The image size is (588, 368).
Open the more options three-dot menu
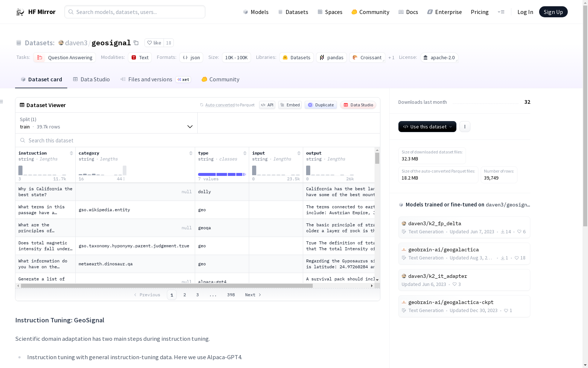click(465, 127)
